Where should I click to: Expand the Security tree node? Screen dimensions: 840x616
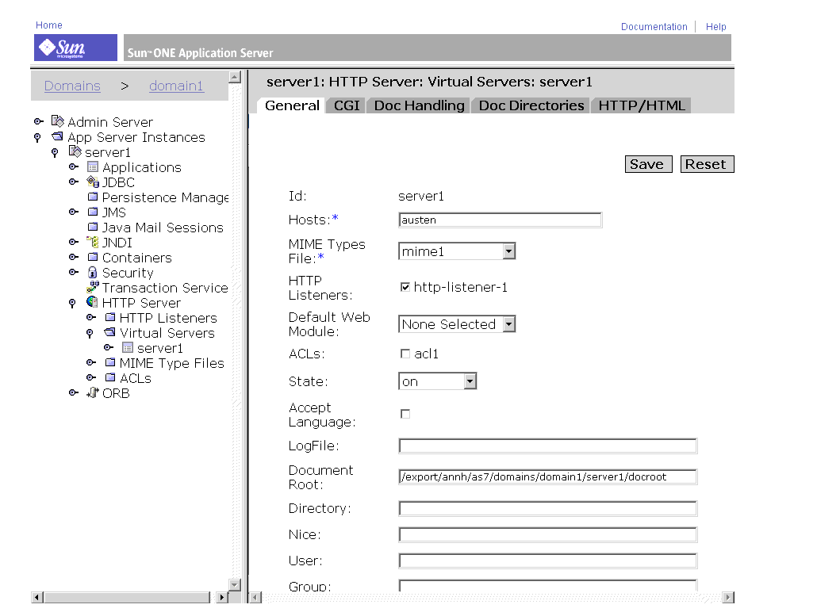pos(74,272)
